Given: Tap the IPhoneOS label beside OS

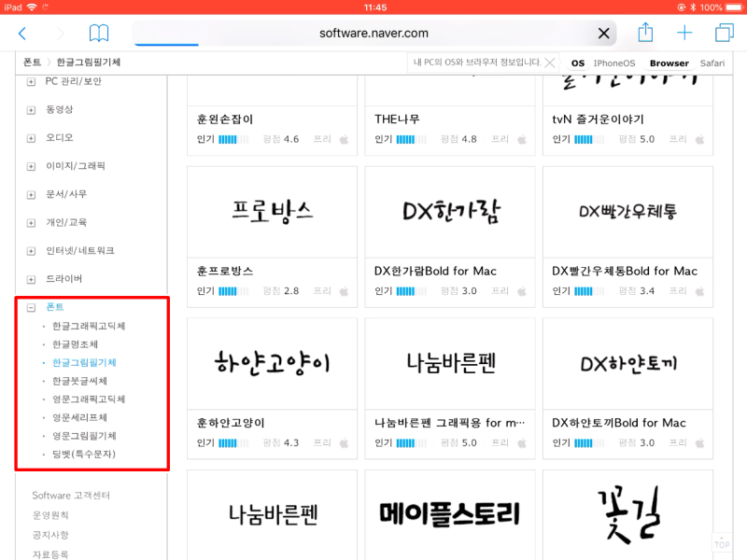Looking at the screenshot, I should point(614,63).
